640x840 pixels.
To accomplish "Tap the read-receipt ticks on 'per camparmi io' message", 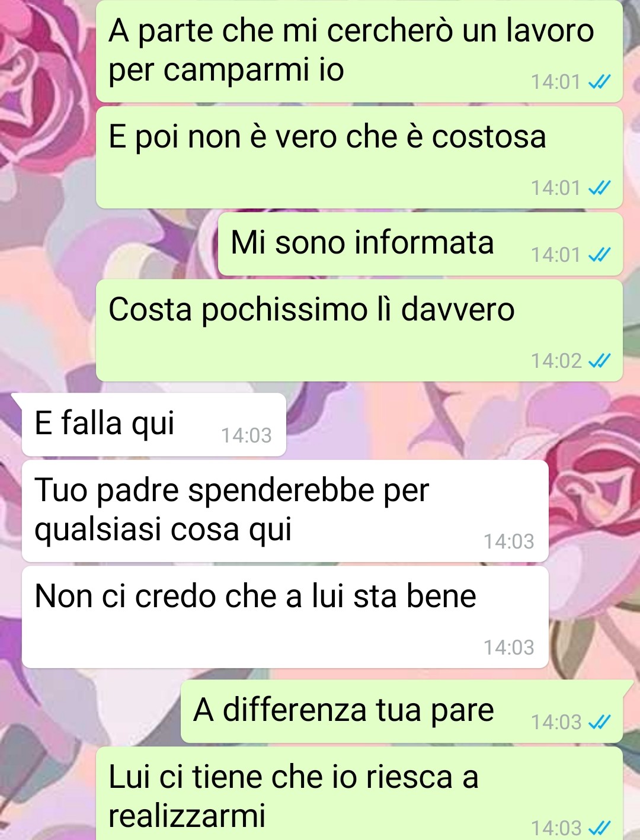I will click(x=599, y=82).
